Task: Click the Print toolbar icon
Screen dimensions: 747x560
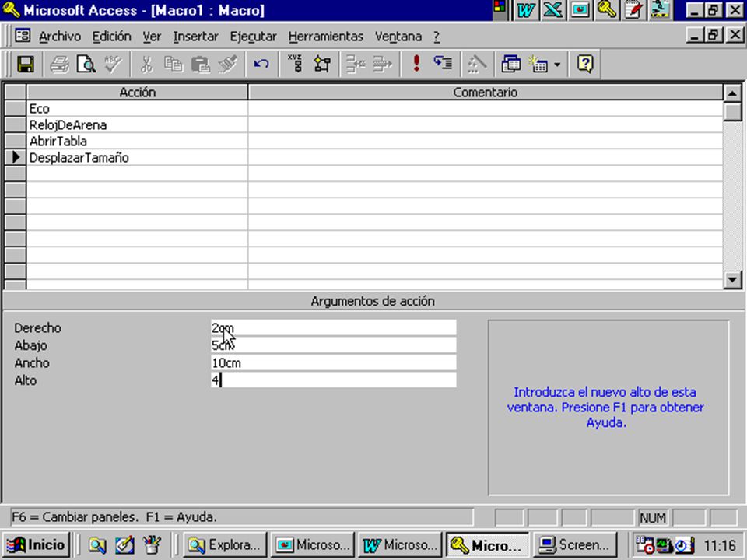Action: 60,64
